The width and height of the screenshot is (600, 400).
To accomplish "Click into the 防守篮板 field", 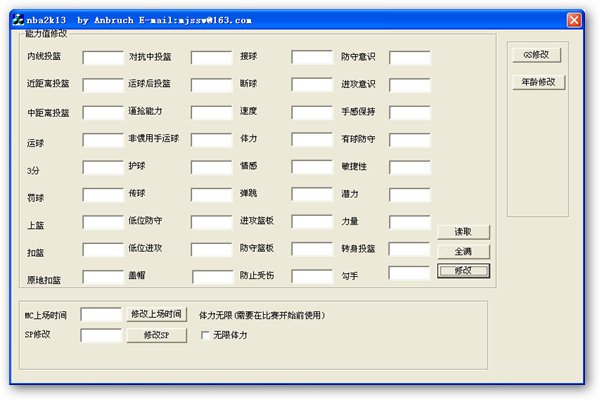I will click(x=312, y=249).
